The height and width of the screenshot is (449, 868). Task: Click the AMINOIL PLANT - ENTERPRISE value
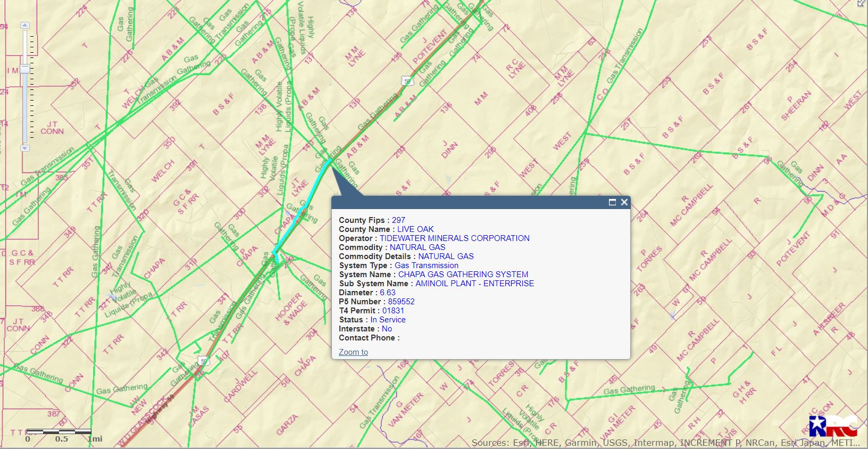click(x=474, y=284)
